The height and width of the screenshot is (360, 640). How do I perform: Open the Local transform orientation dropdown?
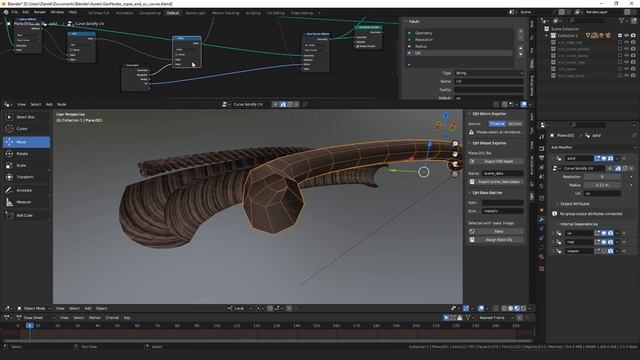point(240,309)
